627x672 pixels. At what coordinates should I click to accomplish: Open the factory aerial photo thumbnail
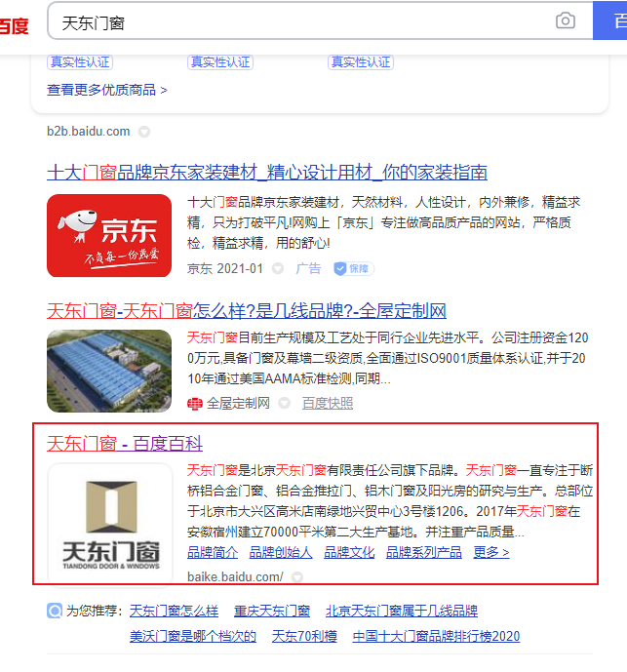coord(109,371)
